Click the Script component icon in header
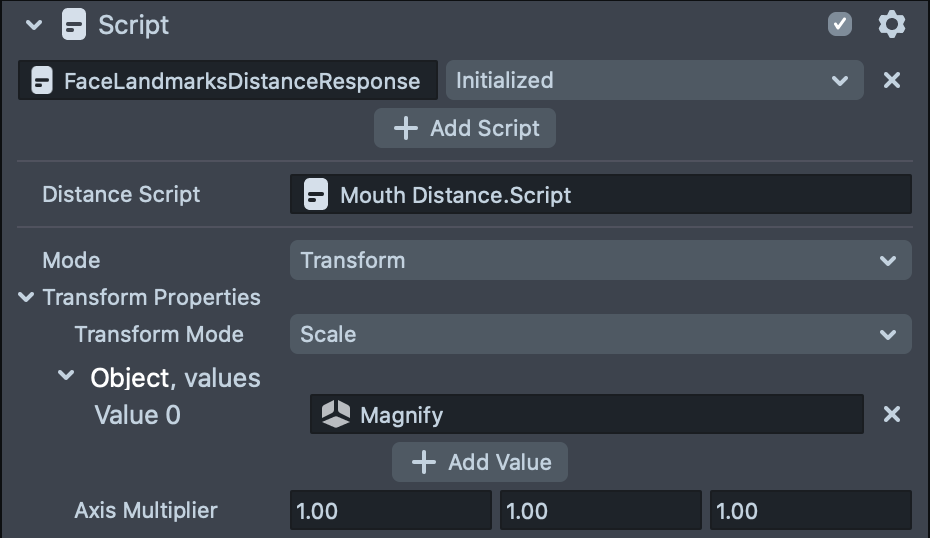The height and width of the screenshot is (538, 930). [x=73, y=25]
